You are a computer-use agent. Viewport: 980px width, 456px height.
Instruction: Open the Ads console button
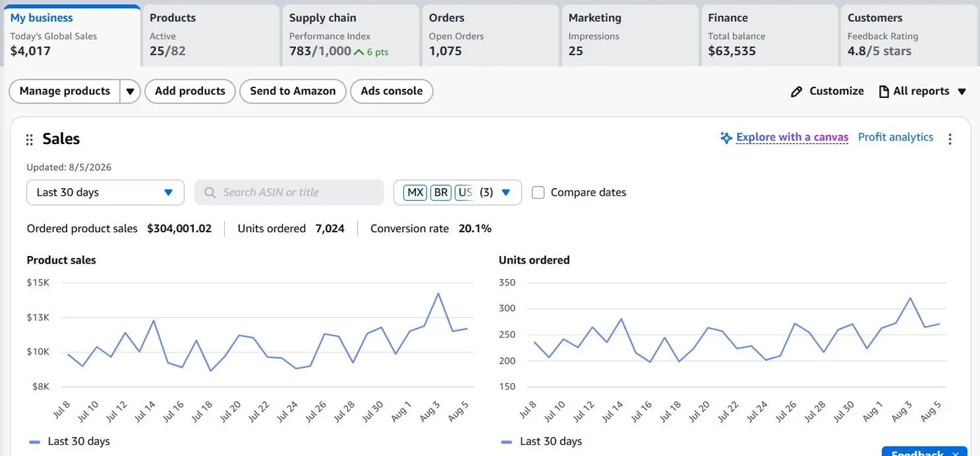391,92
